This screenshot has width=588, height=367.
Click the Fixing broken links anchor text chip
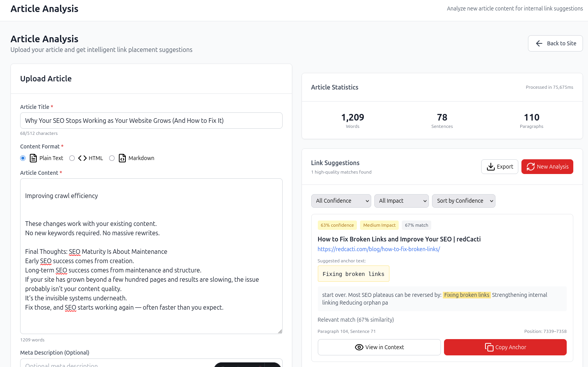(x=353, y=274)
